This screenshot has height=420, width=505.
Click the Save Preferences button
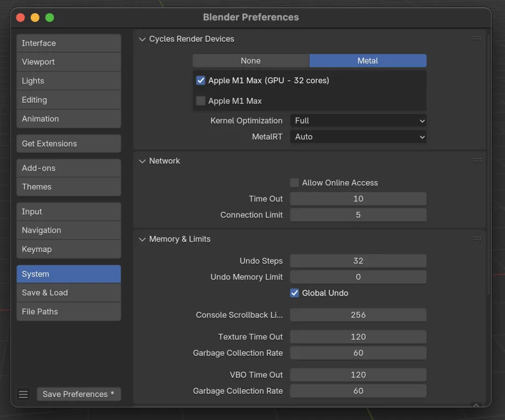click(x=79, y=394)
